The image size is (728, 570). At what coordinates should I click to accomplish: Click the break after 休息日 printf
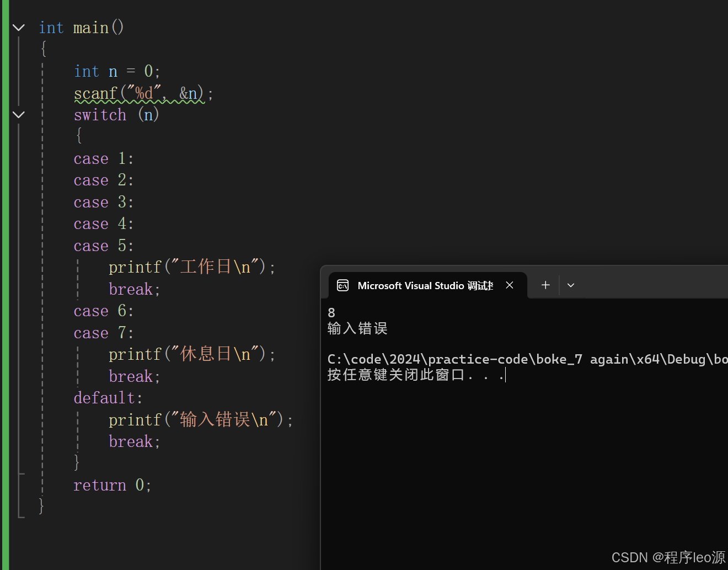pyautogui.click(x=135, y=376)
